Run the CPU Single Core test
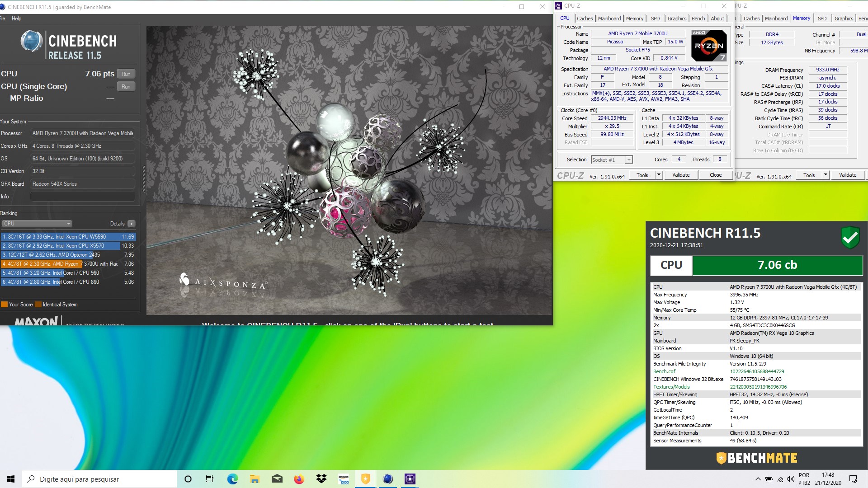Screen dimensions: 868x488 pos(126,87)
